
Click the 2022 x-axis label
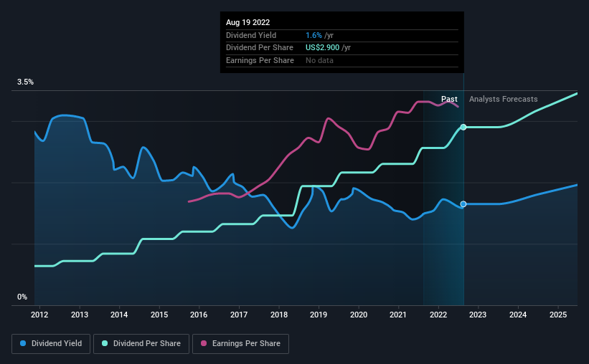tap(438, 315)
